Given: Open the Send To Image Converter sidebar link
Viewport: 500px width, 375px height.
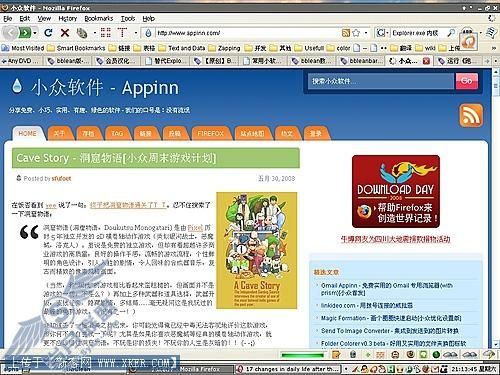Looking at the screenshot, I should (390, 331).
